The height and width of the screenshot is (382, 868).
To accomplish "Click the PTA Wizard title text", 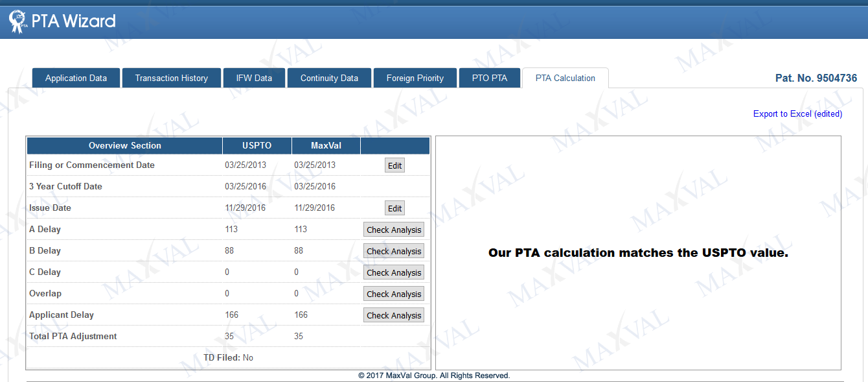I will pos(73,21).
